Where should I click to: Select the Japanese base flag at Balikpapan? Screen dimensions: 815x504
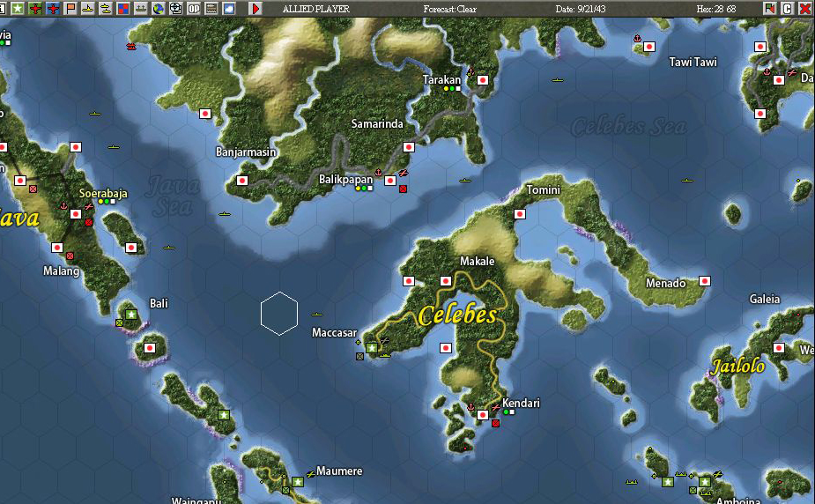[x=390, y=181]
